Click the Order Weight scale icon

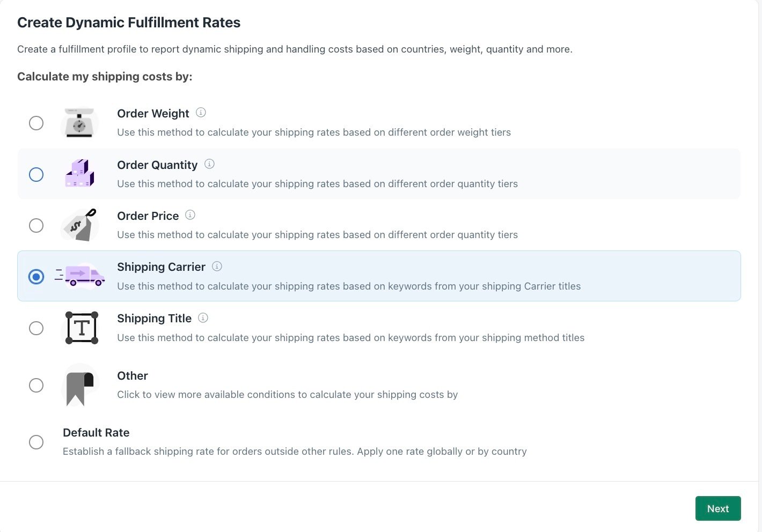coord(79,123)
